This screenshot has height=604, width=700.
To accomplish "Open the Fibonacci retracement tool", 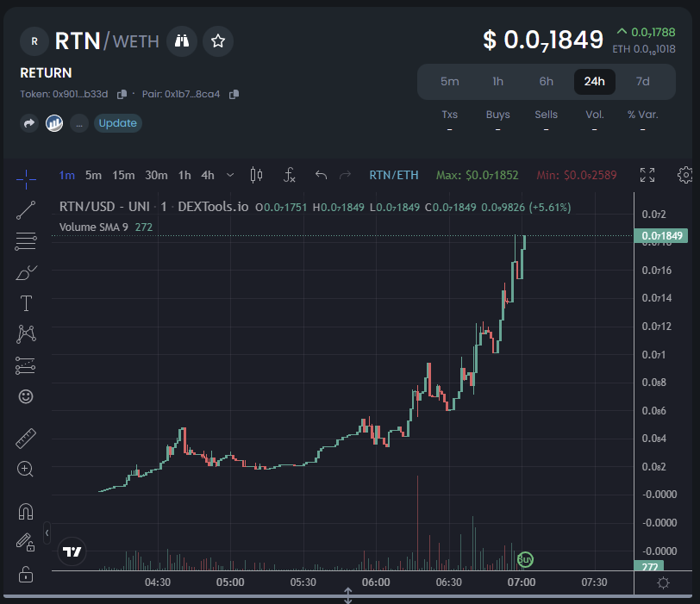I will (26, 241).
